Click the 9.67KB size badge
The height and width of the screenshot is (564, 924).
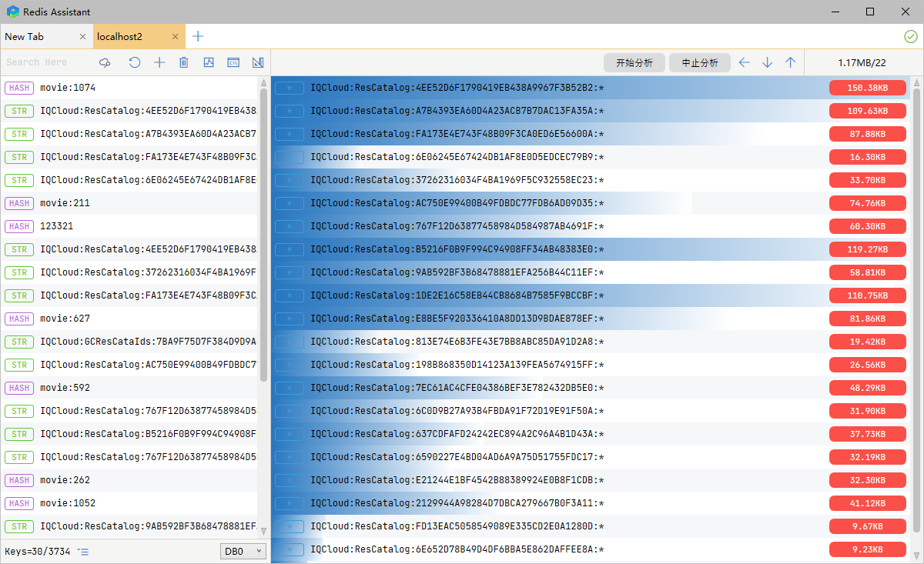tap(867, 526)
